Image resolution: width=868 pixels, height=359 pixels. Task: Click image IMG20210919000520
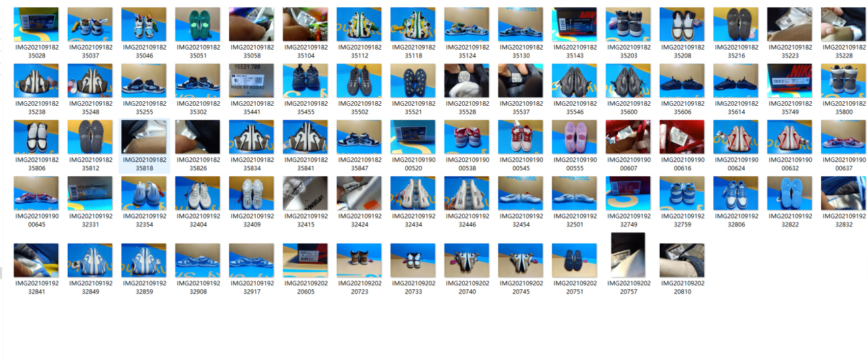[413, 137]
